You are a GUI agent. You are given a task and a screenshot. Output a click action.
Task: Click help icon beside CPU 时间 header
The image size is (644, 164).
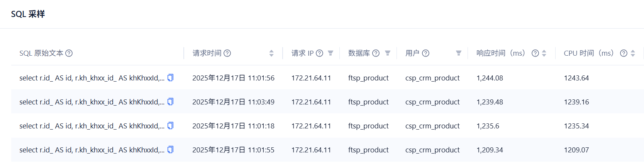(x=624, y=53)
